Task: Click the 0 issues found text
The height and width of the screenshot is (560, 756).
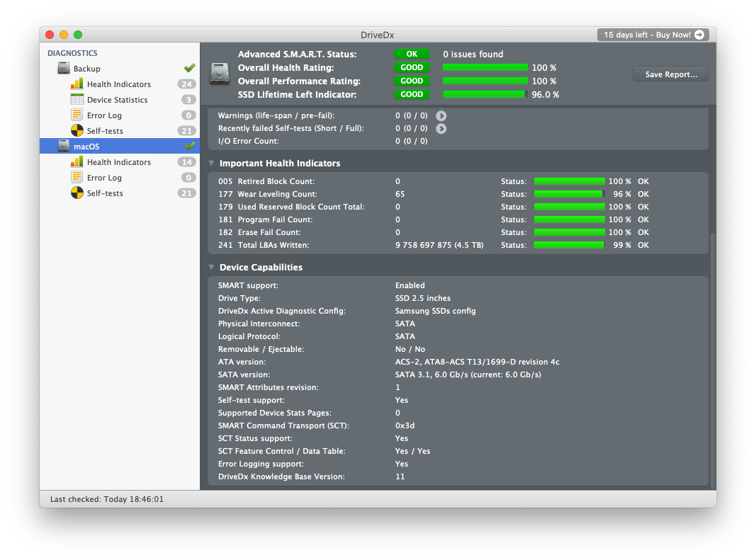Action: click(x=473, y=54)
